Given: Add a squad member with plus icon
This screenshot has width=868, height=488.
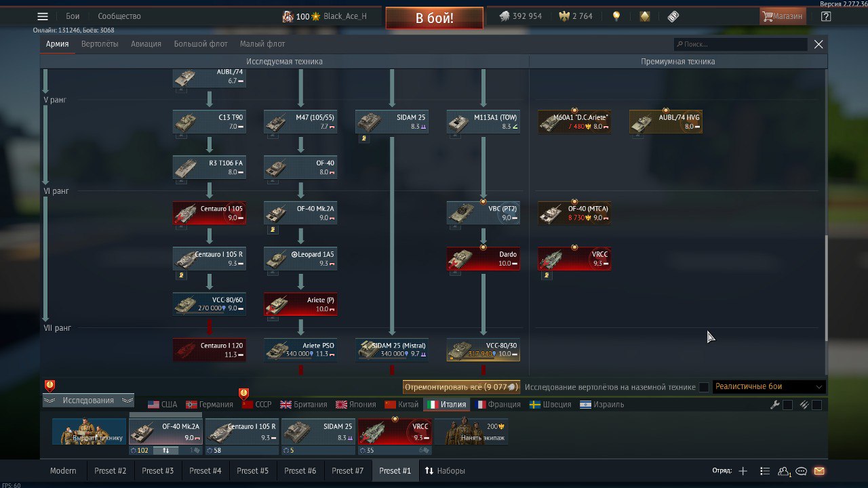Looking at the screenshot, I should point(743,471).
